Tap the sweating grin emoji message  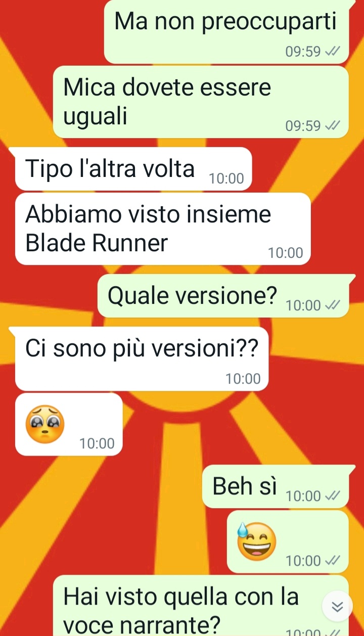click(x=288, y=541)
